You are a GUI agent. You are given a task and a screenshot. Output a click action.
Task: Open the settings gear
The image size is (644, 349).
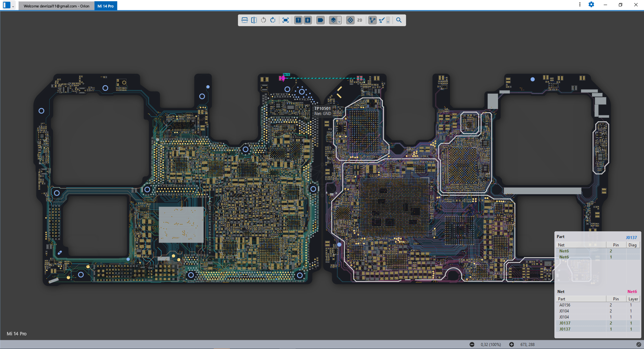pos(591,5)
